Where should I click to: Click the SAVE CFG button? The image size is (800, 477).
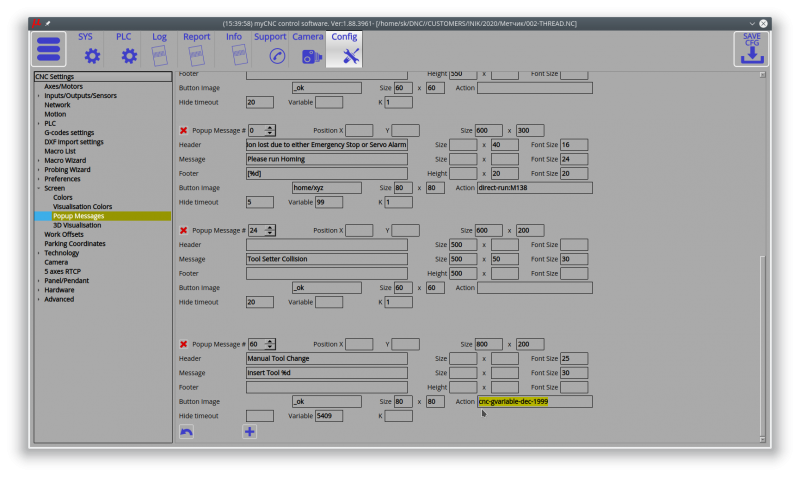pos(751,49)
